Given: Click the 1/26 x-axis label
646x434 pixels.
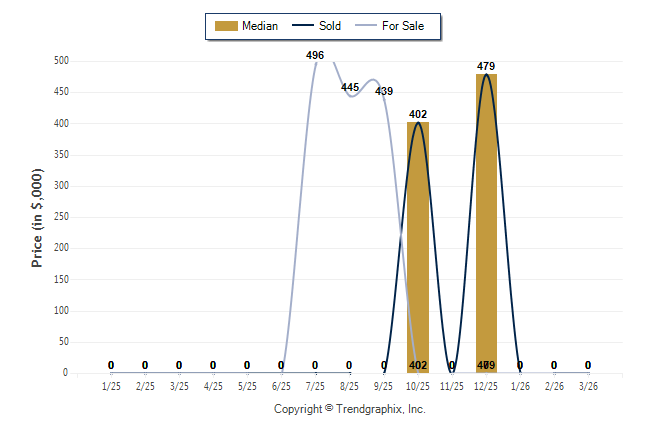Looking at the screenshot, I should [x=520, y=385].
